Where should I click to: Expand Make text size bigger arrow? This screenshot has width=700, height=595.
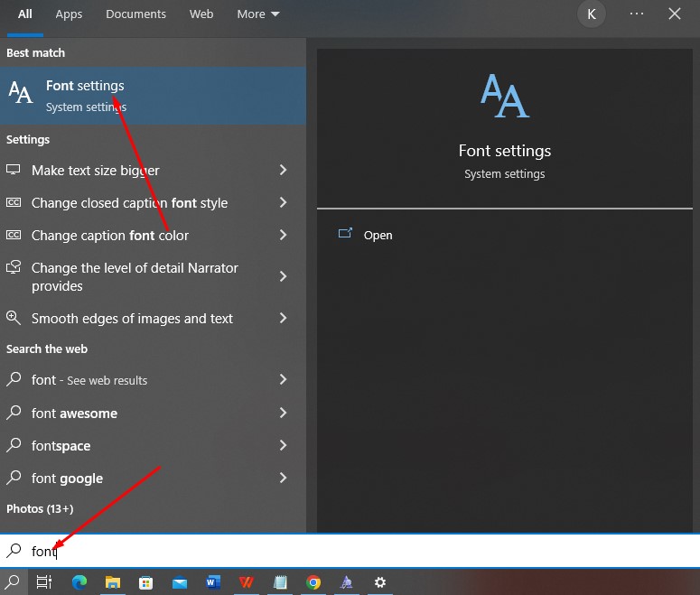pos(283,170)
